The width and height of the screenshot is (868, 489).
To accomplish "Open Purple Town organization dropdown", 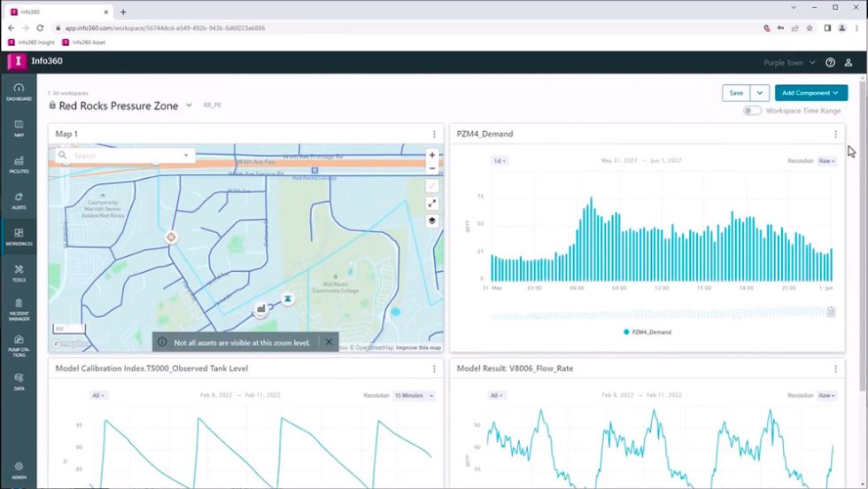I will [x=789, y=63].
